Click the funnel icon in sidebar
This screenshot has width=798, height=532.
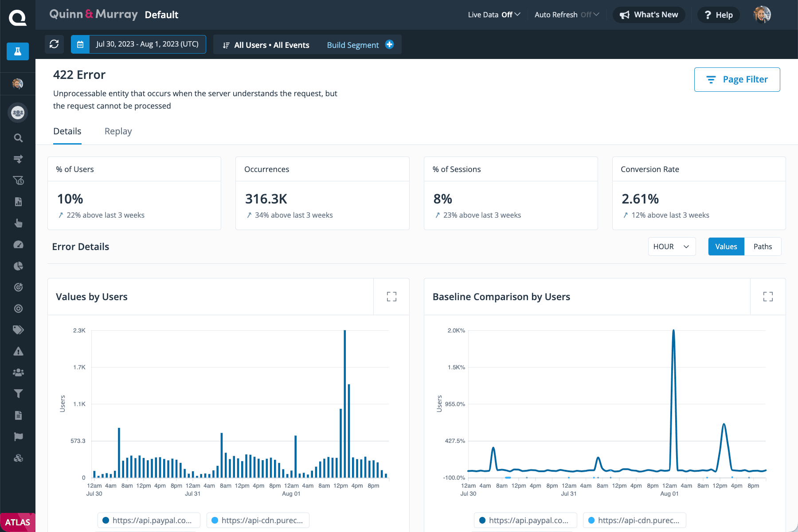(18, 394)
